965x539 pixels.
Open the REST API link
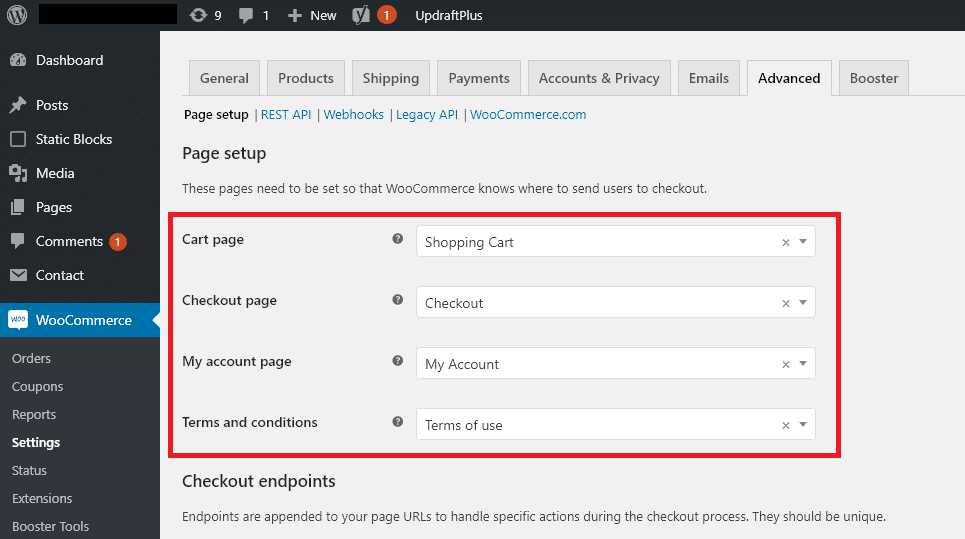286,114
